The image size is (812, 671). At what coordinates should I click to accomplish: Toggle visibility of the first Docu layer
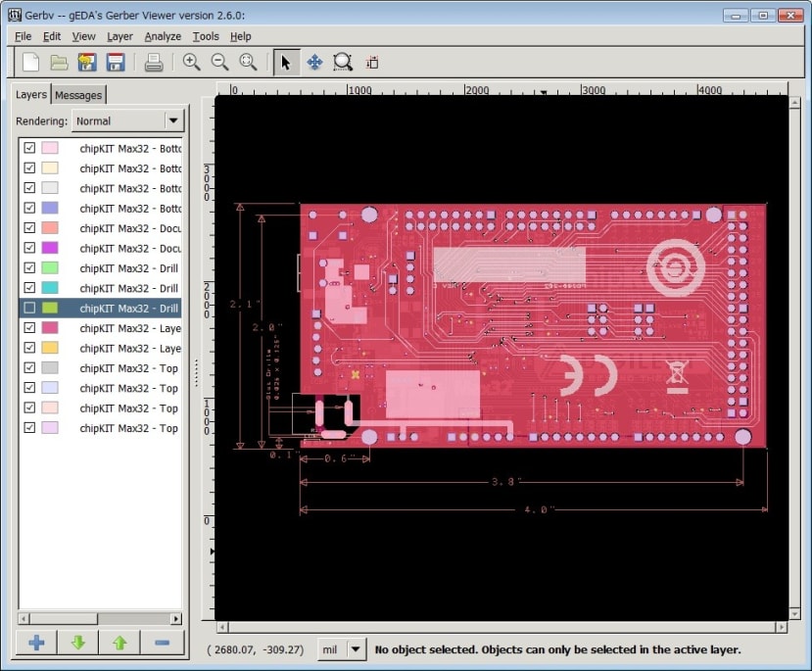coord(29,228)
